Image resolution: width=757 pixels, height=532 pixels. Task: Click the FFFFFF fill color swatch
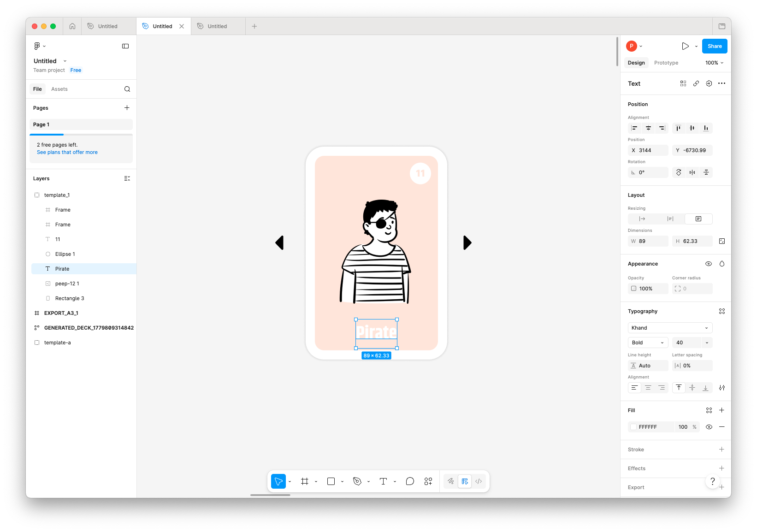click(x=633, y=427)
